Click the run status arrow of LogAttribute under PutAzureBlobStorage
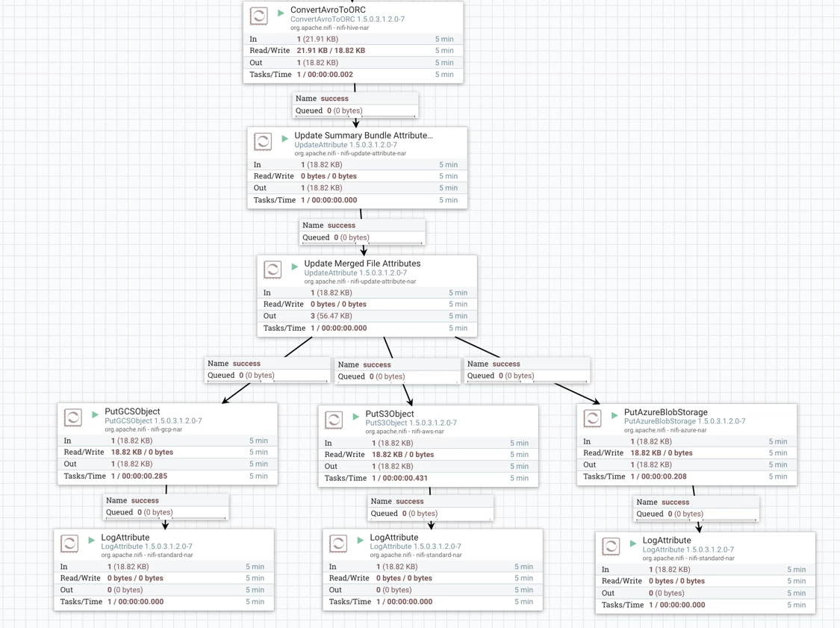The image size is (840, 628). click(633, 544)
